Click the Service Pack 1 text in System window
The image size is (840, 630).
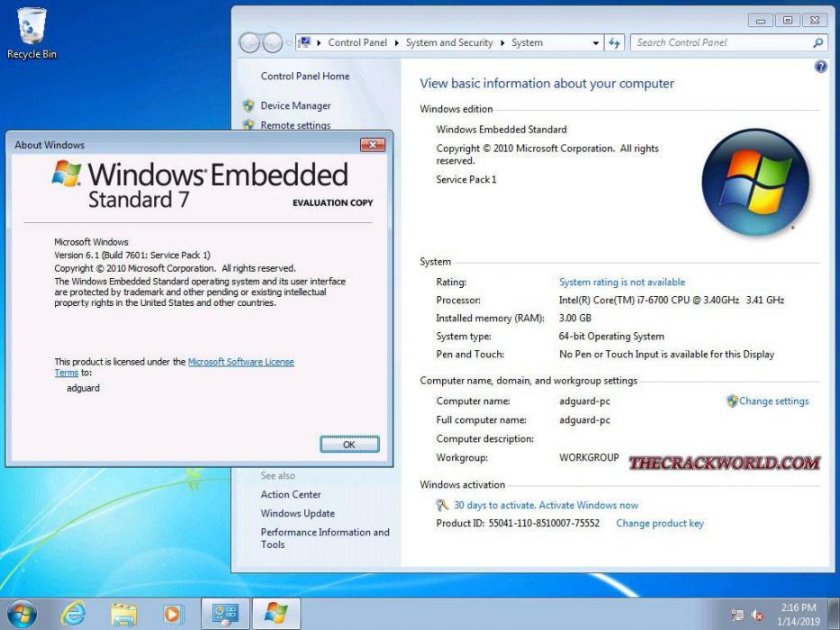click(466, 179)
